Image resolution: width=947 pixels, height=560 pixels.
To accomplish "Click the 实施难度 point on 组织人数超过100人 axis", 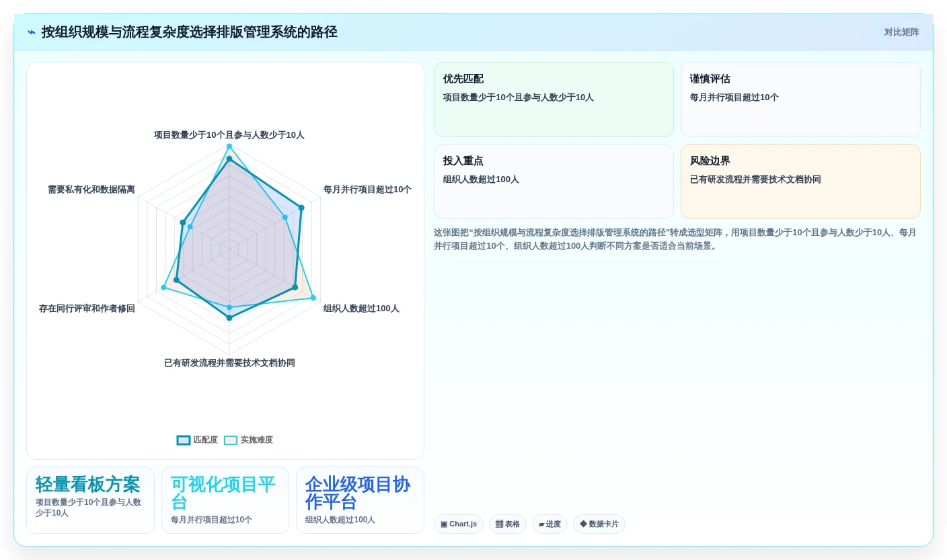I will 313,298.
